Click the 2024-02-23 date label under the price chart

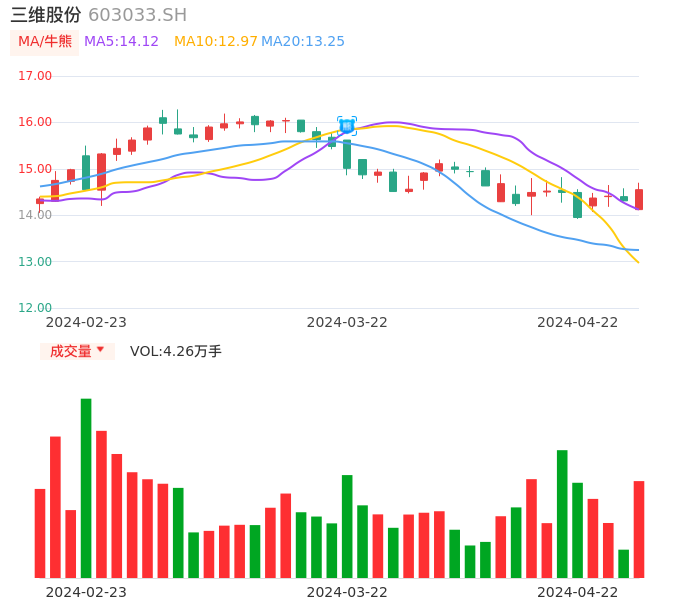(x=86, y=322)
